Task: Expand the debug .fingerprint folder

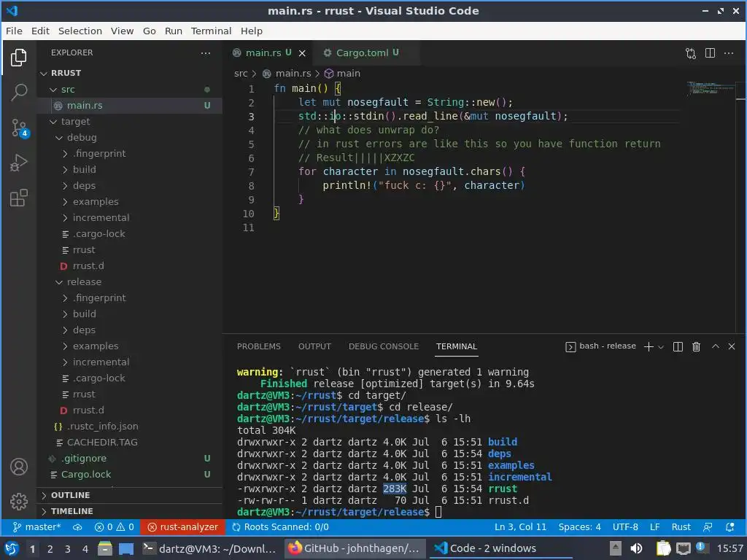Action: pos(130,153)
